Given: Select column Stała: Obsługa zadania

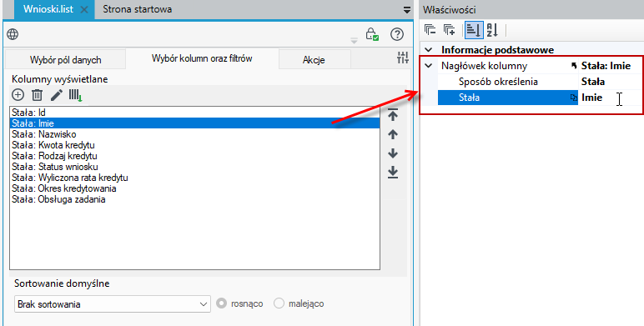Looking at the screenshot, I should coord(194,199).
